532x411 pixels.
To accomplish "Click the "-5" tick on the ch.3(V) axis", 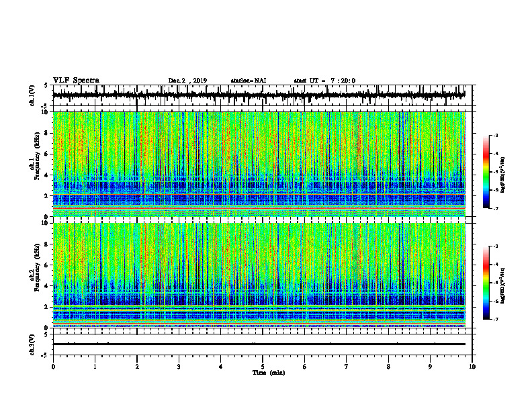I will 45,355.
